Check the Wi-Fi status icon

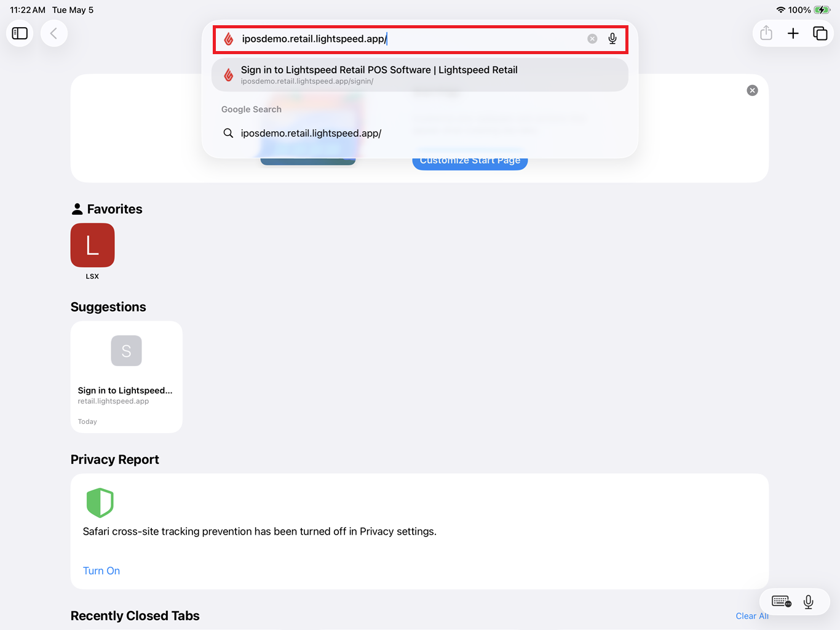(x=781, y=10)
